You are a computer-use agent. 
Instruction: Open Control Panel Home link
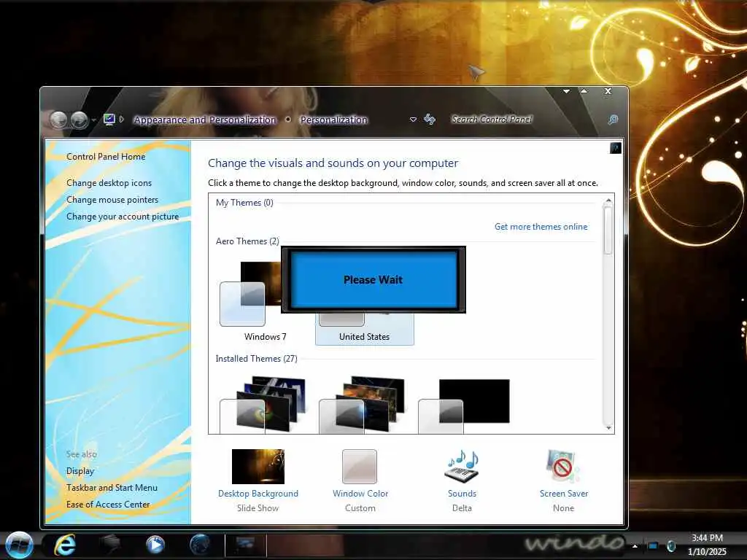106,157
